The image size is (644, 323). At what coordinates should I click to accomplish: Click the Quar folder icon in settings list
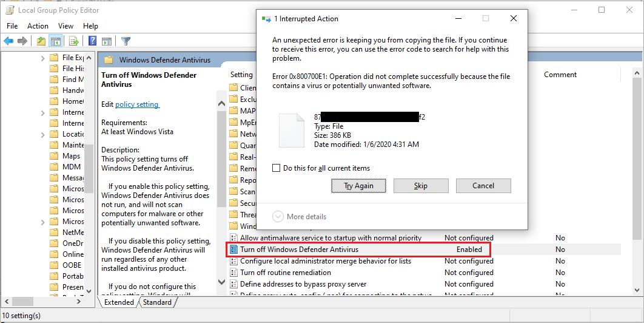[233, 145]
